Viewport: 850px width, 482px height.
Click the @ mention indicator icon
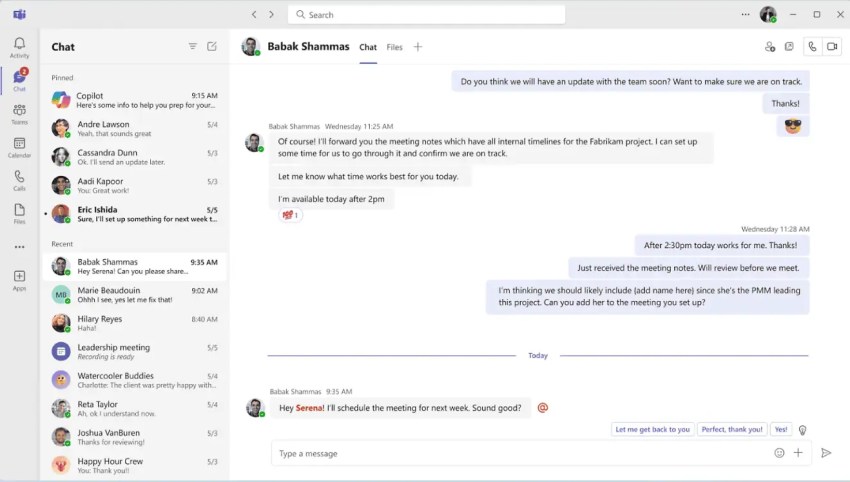(543, 408)
